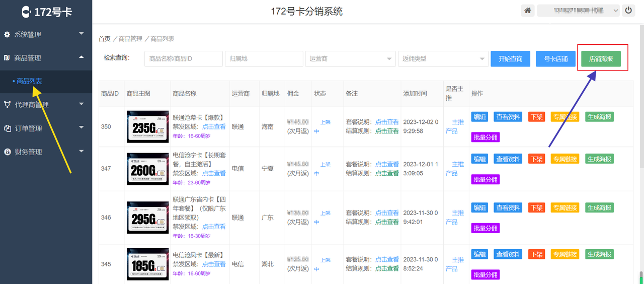Click the 店铺海报 green button
This screenshot has width=644, height=284.
pyautogui.click(x=601, y=59)
